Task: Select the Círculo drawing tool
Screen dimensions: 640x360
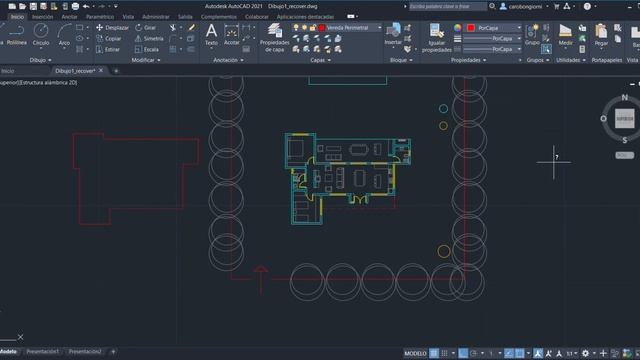Action: [41, 34]
